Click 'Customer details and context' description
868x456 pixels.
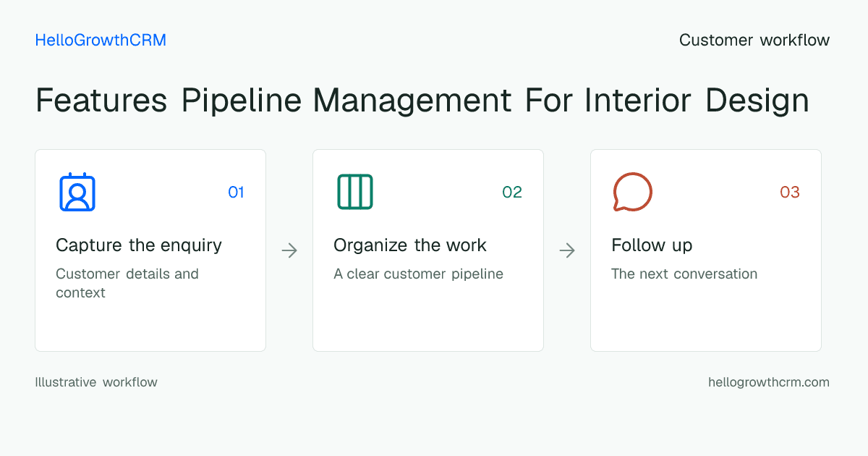click(127, 283)
